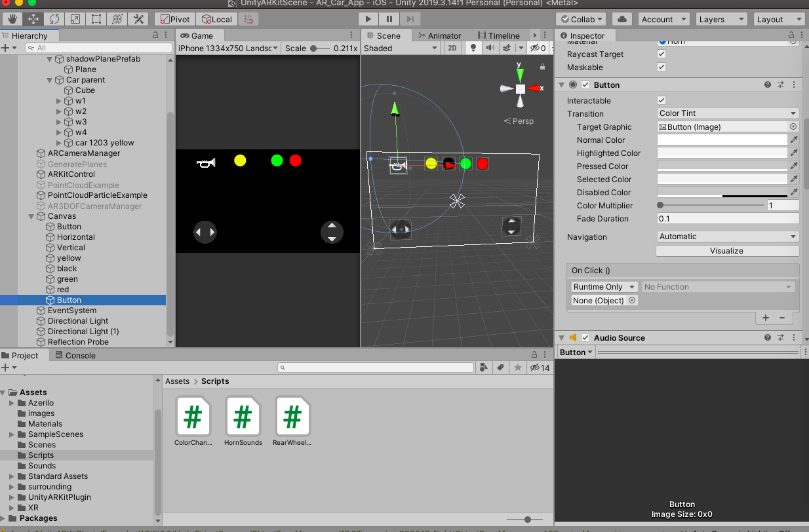This screenshot has height=532, width=809.
Task: Toggle Pivot/Center handle position
Action: 175,19
